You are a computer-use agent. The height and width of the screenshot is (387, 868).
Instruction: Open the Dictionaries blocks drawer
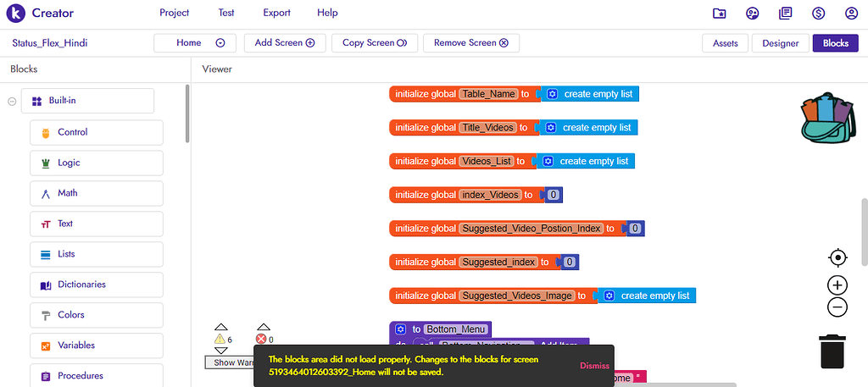pyautogui.click(x=97, y=285)
